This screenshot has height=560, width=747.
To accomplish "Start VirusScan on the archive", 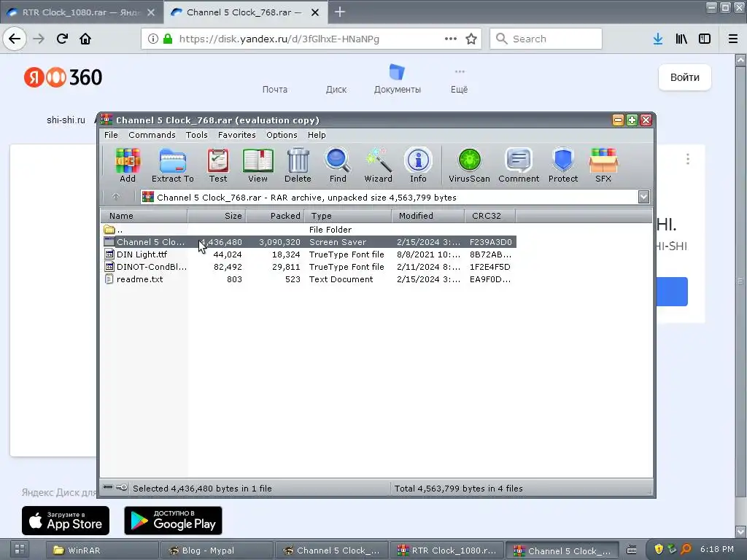I will point(469,166).
